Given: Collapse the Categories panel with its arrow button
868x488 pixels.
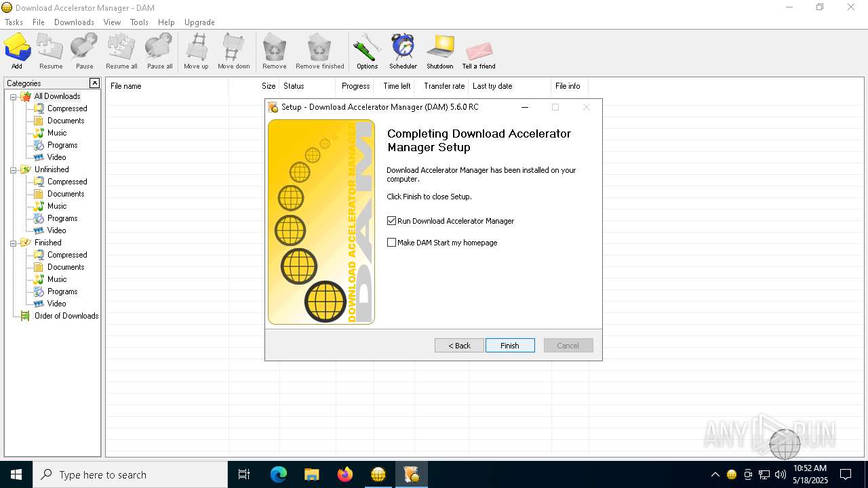Looking at the screenshot, I should [x=94, y=83].
